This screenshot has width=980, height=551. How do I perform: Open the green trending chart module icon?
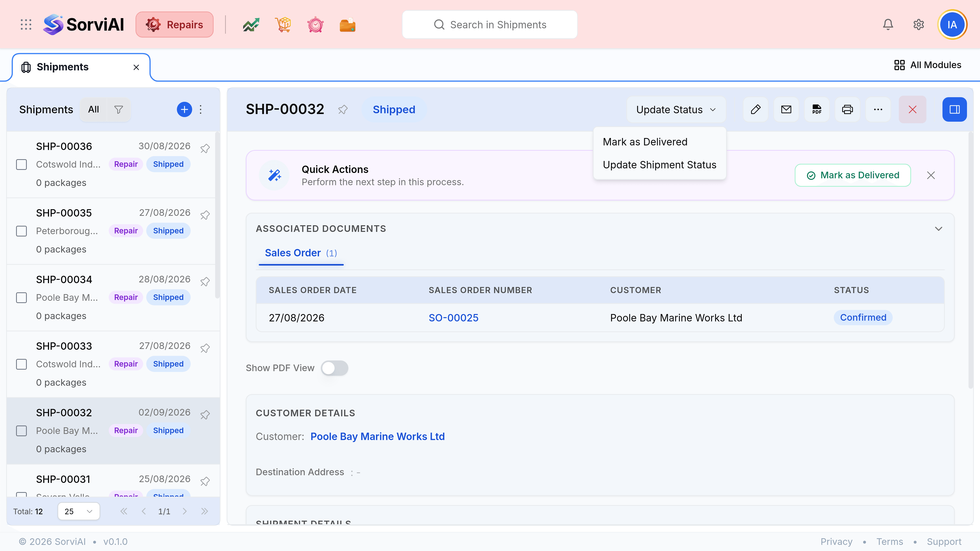[251, 25]
